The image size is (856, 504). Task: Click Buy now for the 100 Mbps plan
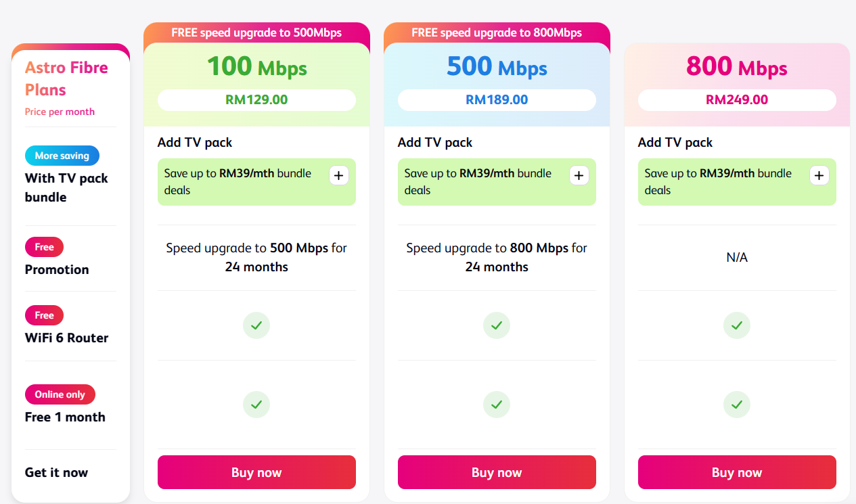[256, 472]
